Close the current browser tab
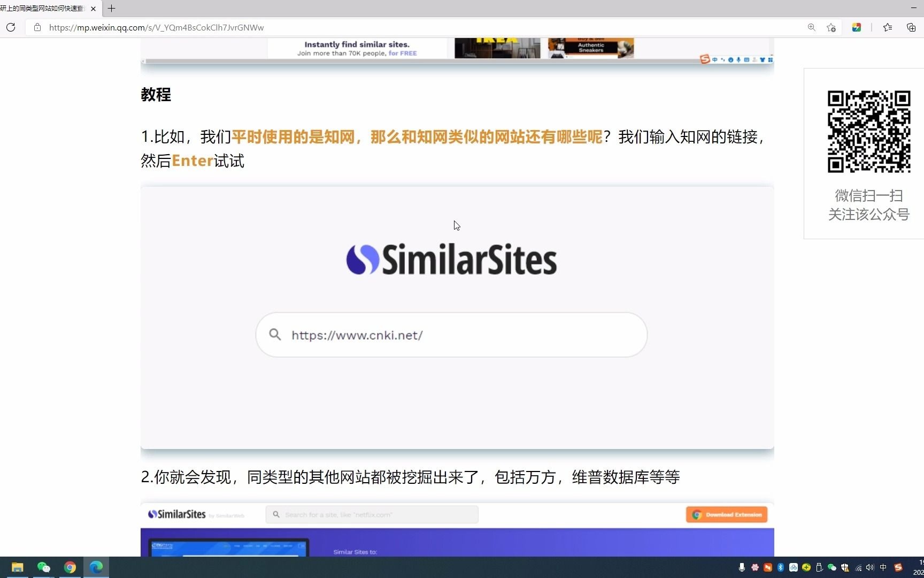This screenshot has width=924, height=578. 93,9
